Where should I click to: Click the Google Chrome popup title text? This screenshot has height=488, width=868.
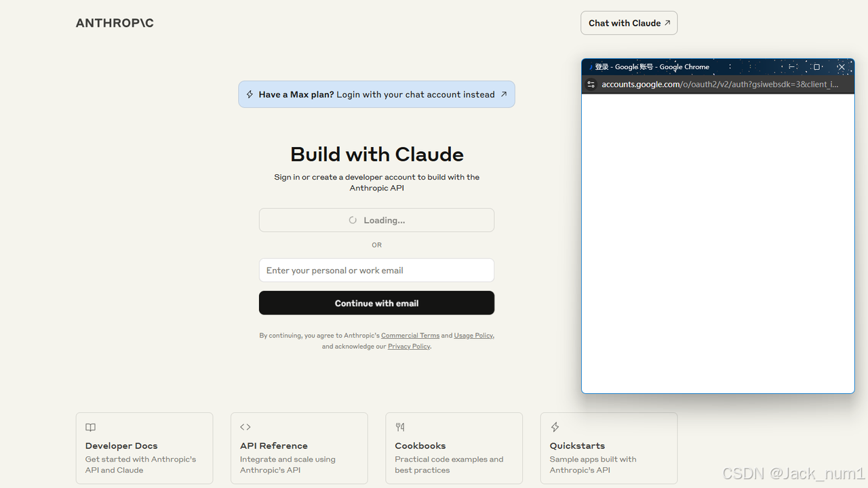click(x=652, y=67)
